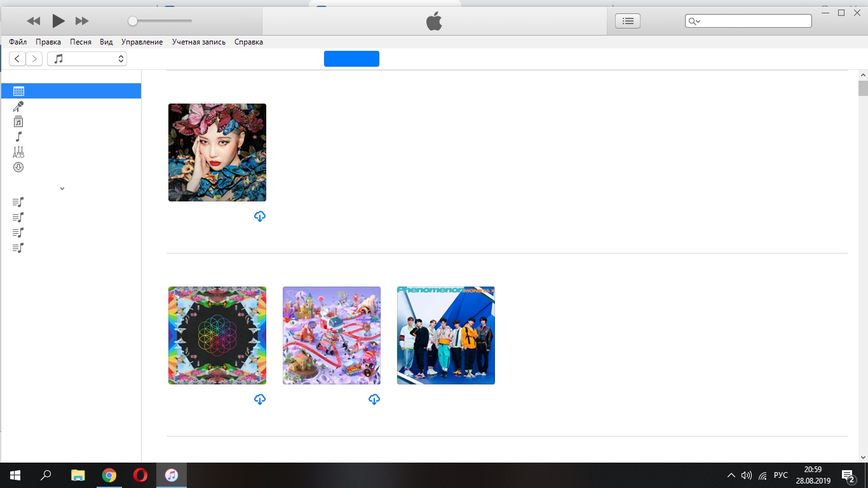Open the media type picker with the music note
This screenshot has width=868, height=488.
[x=87, y=59]
